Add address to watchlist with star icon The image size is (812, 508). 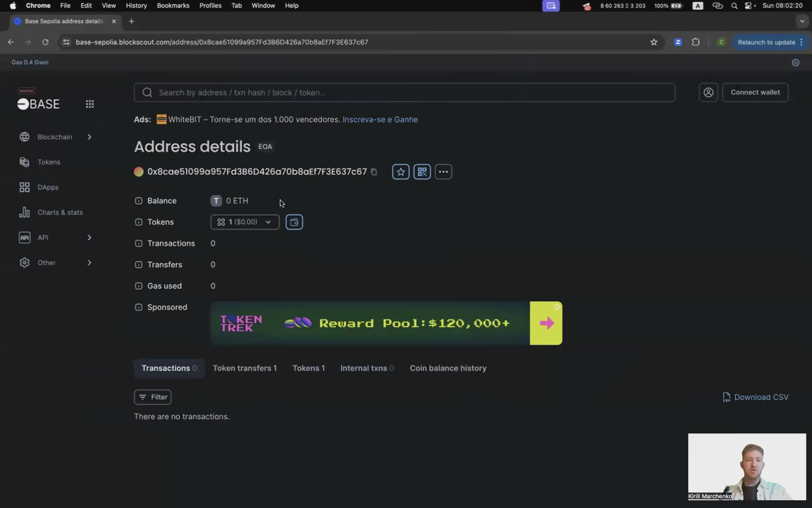click(x=401, y=171)
